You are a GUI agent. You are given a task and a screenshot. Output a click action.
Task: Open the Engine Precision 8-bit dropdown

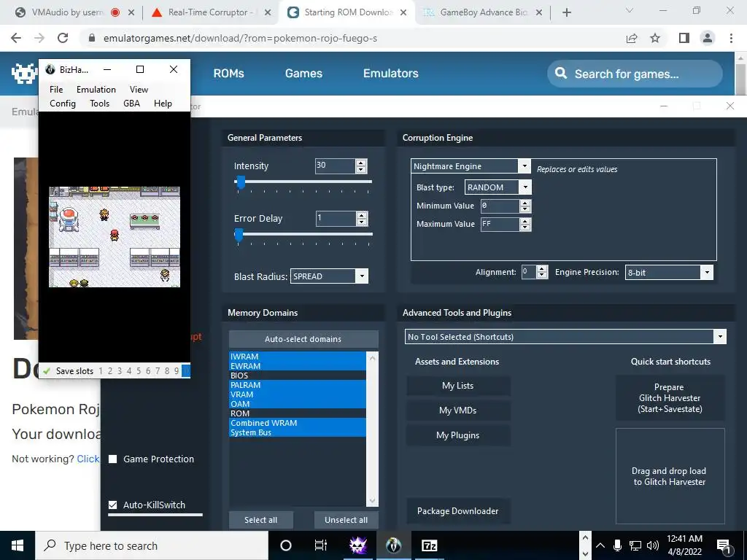coord(707,273)
